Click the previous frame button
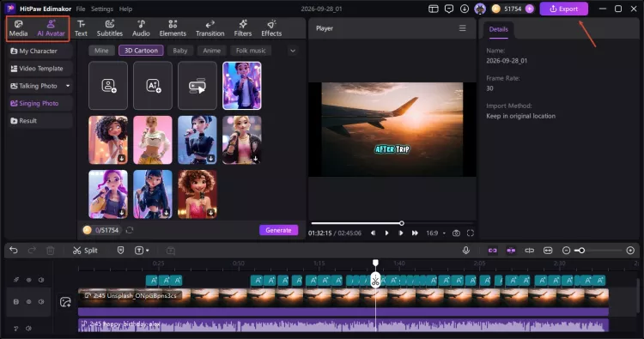The height and width of the screenshot is (339, 644). [x=373, y=233]
